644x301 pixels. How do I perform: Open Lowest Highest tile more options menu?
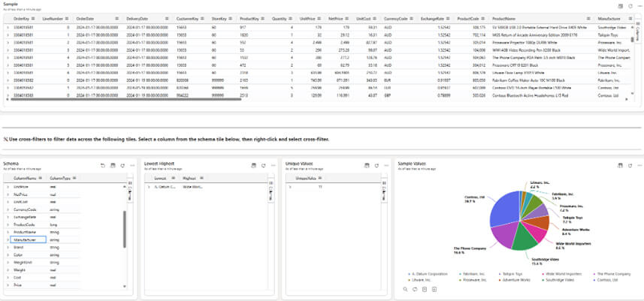coord(273,166)
